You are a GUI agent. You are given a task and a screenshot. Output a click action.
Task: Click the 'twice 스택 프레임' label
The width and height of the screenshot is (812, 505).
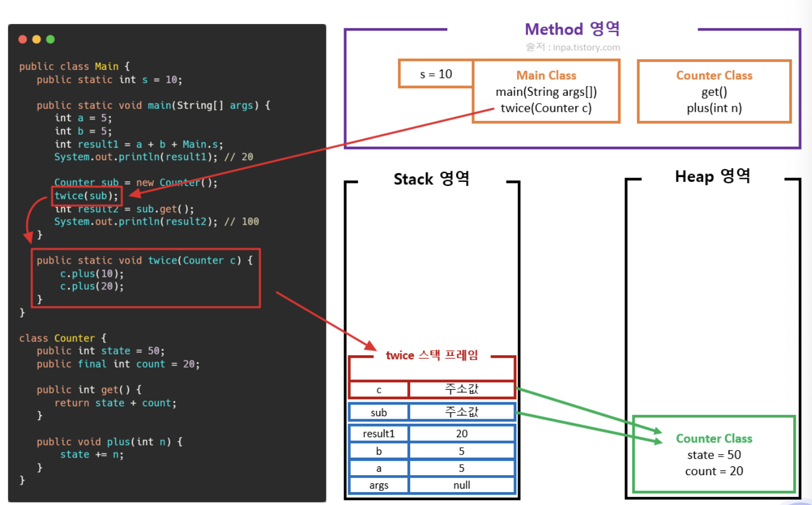pyautogui.click(x=432, y=355)
